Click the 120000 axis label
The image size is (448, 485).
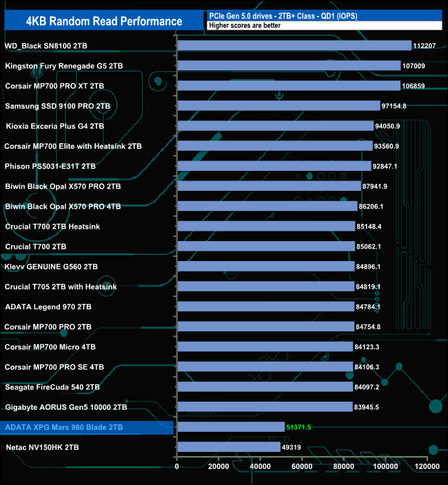pyautogui.click(x=427, y=466)
